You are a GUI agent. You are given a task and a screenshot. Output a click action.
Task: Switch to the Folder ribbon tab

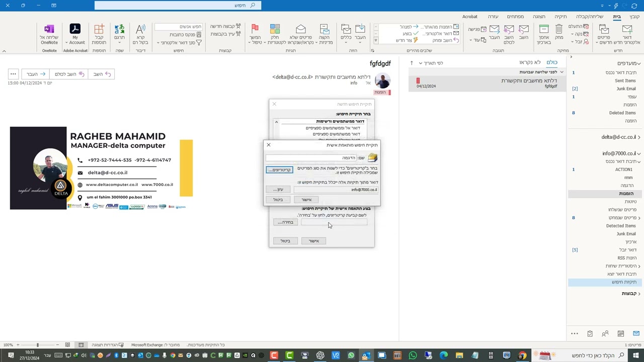(560, 17)
